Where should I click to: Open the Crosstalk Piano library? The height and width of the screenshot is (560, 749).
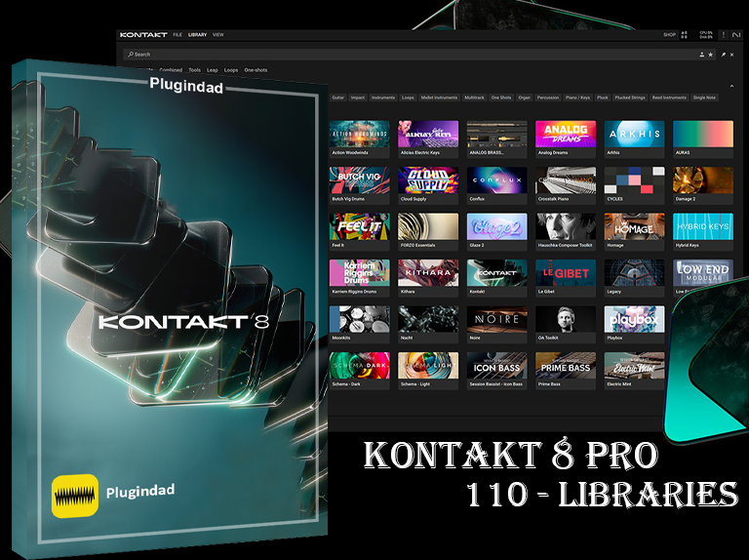pyautogui.click(x=566, y=185)
